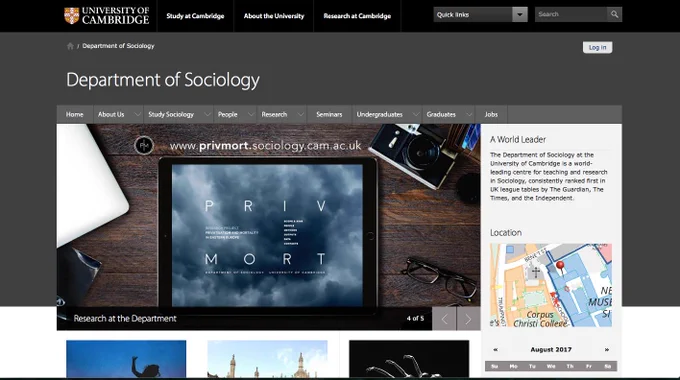Click Study at Cambridge link
680x380 pixels.
tap(195, 16)
